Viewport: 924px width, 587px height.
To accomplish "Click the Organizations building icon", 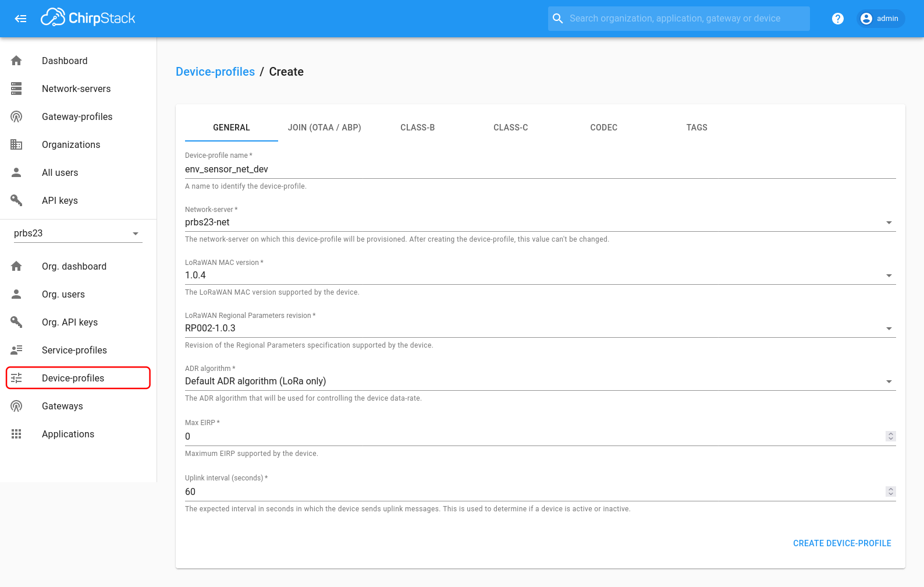I will [x=16, y=144].
